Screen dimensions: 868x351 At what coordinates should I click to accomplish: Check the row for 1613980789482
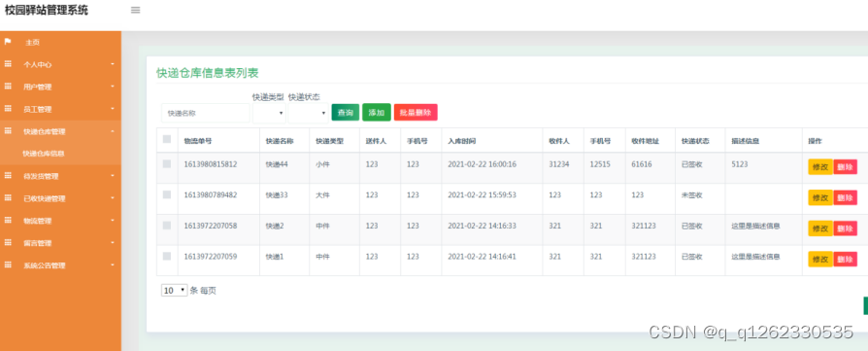[167, 194]
